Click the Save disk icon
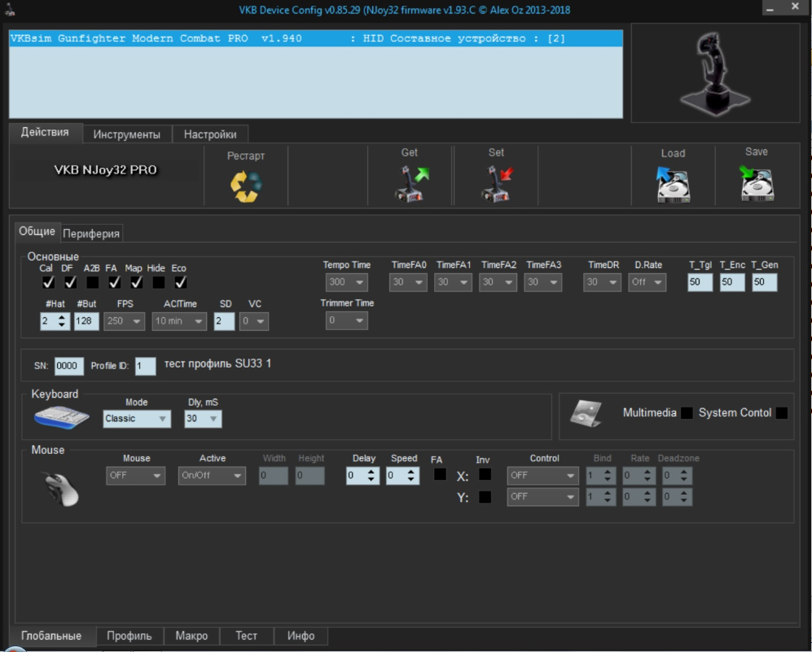This screenshot has height=652, width=812. (x=757, y=183)
